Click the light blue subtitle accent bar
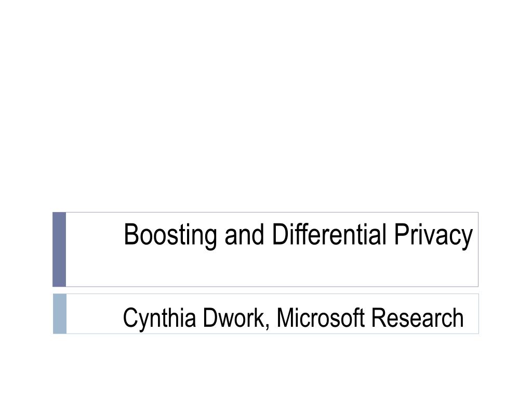Viewport: 532px width, 399px height. 60,314
